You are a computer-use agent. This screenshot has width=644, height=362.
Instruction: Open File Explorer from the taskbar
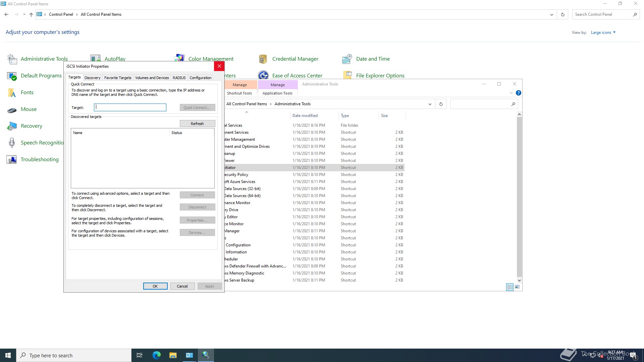[173, 355]
